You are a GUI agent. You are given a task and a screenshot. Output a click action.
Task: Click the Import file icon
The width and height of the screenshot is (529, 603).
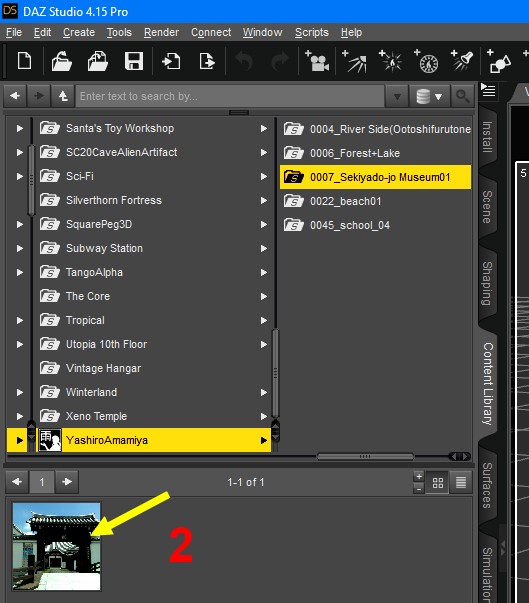171,62
